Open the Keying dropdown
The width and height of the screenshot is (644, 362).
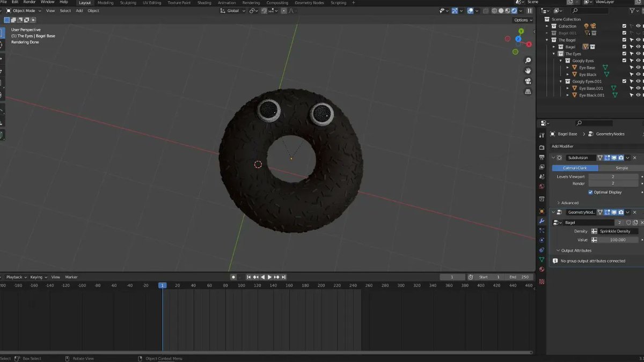[38, 277]
